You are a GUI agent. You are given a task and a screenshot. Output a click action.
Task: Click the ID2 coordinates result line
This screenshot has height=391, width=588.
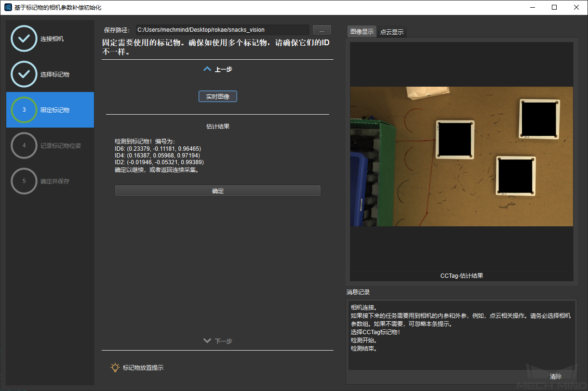tap(159, 163)
